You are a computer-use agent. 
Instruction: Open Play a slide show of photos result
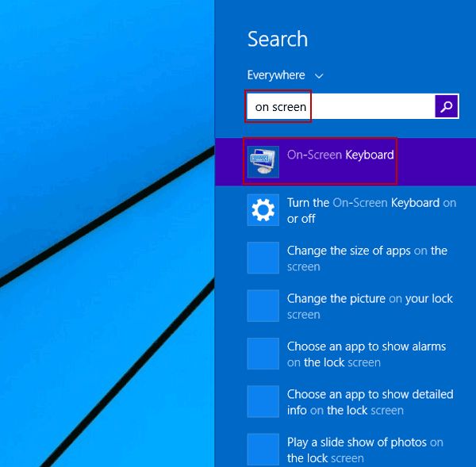[345, 450]
